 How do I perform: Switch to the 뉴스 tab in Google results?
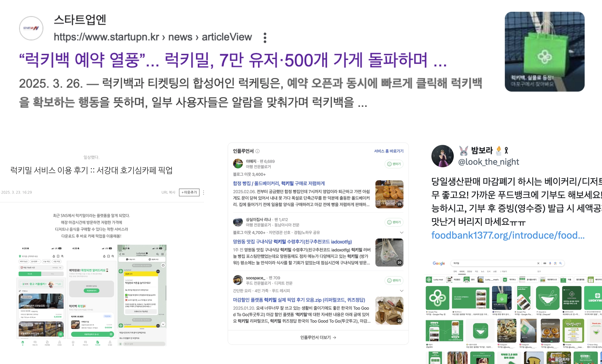point(483,271)
